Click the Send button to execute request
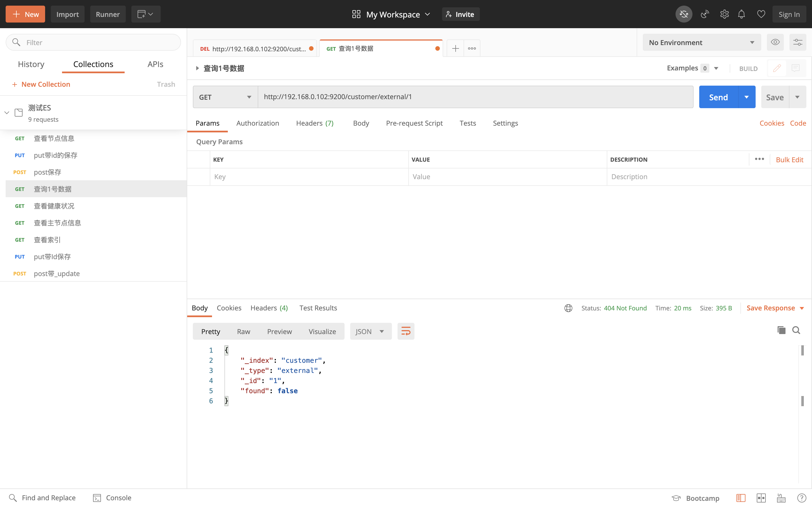Screen dimensions: 812x507 718,97
